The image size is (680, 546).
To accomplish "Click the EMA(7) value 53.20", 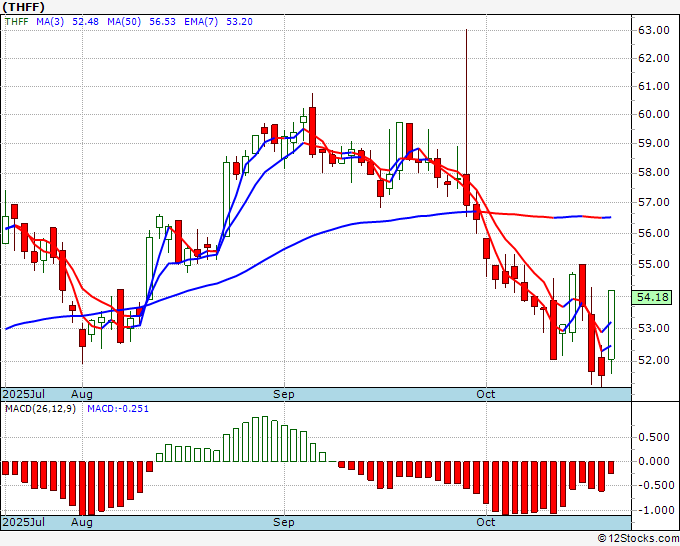I will pyautogui.click(x=239, y=22).
